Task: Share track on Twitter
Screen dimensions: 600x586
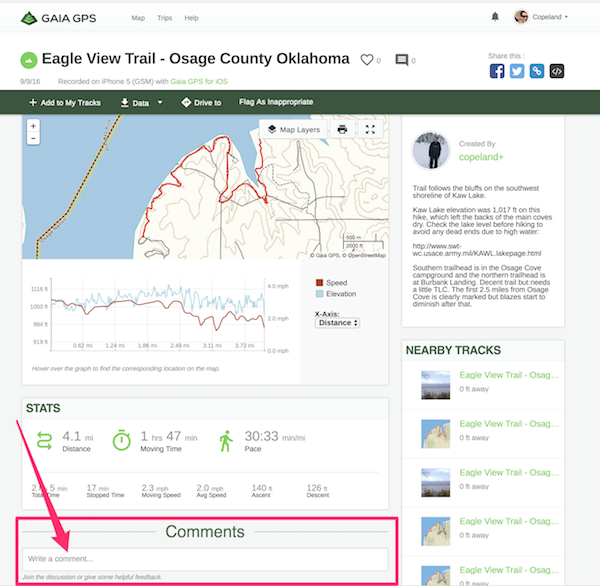Action: click(x=517, y=71)
